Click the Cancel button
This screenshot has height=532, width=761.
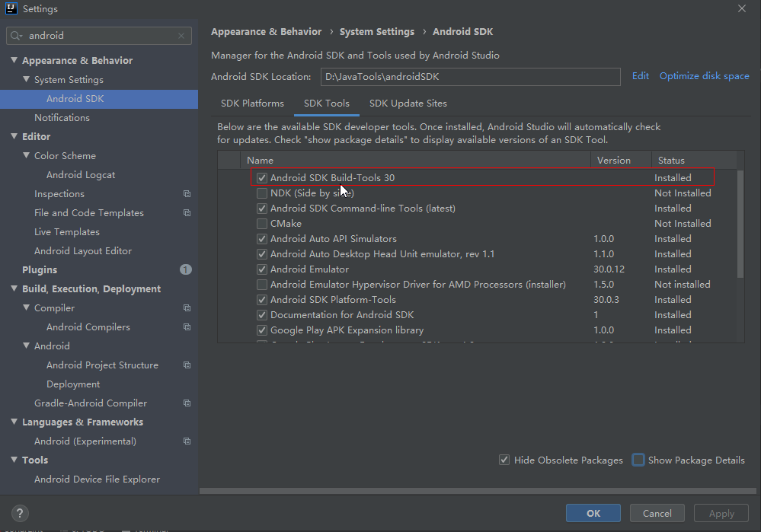657,513
